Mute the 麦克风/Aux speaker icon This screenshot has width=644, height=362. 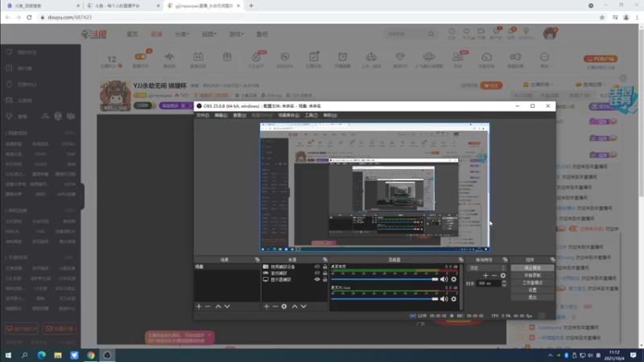(x=444, y=299)
